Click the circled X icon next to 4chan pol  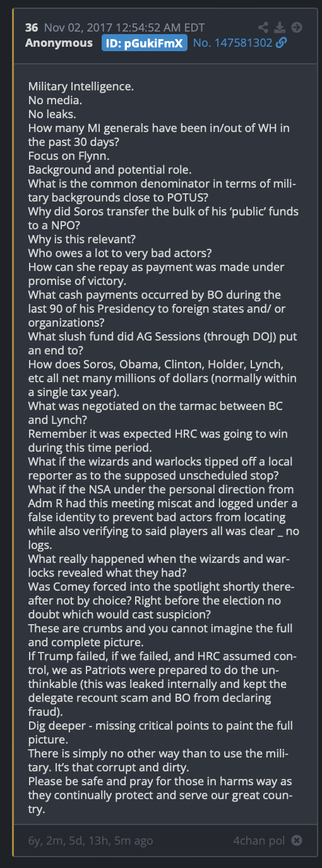click(297, 841)
